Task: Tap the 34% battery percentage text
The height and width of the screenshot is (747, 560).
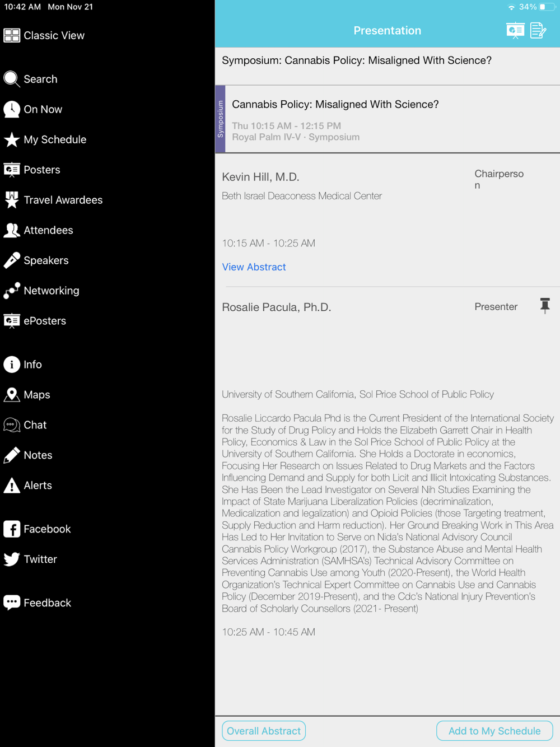Action: coord(528,7)
